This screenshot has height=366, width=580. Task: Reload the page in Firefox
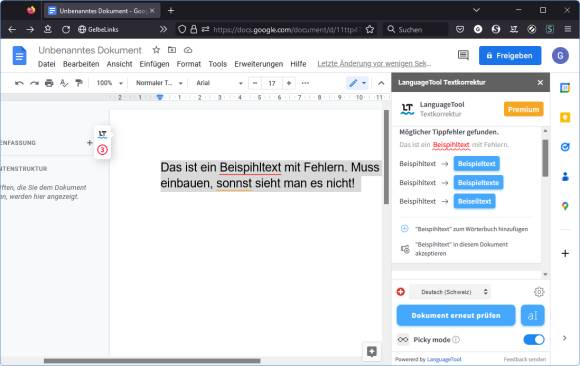pos(66,29)
